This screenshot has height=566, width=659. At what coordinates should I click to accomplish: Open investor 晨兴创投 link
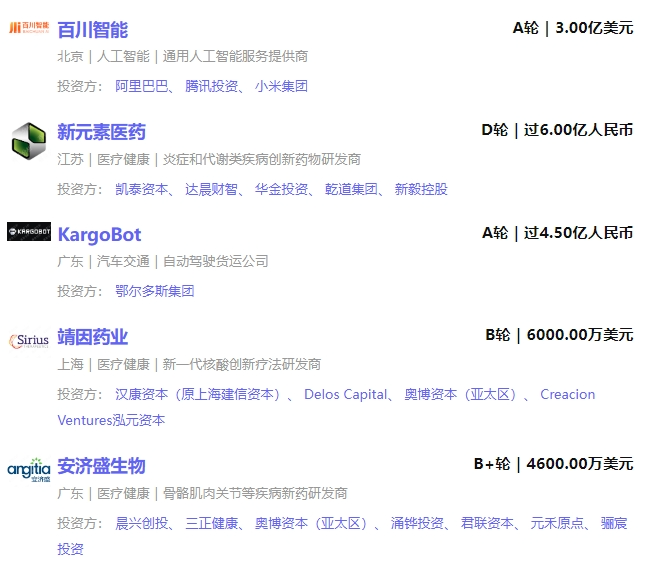tap(142, 523)
